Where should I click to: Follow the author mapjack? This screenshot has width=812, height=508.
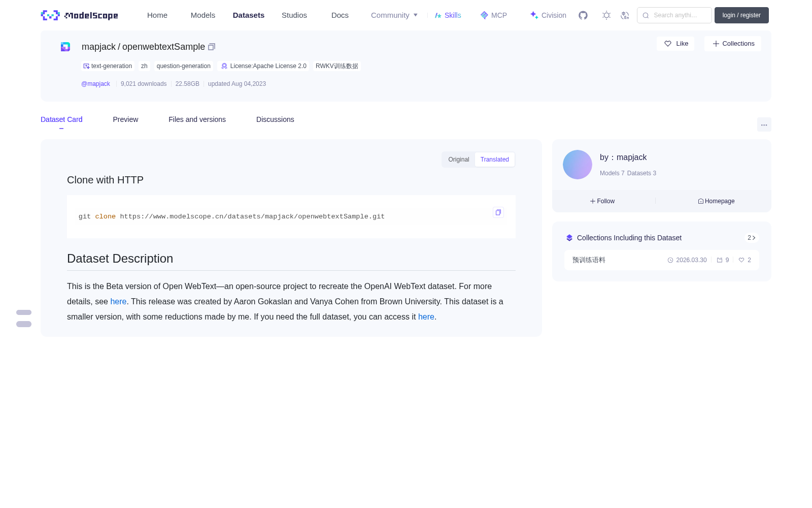point(602,201)
